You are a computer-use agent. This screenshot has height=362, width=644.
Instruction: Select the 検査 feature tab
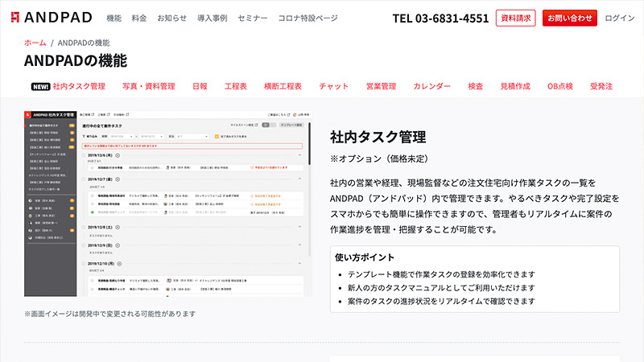pyautogui.click(x=476, y=86)
